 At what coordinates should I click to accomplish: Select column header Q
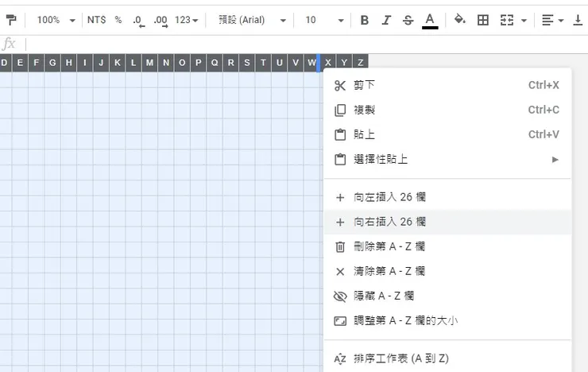point(215,63)
